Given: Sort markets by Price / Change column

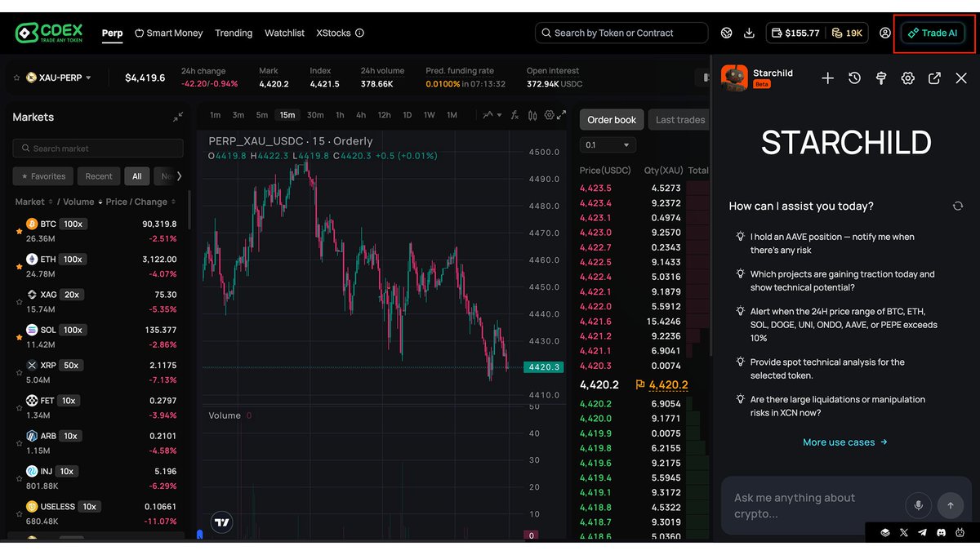Looking at the screenshot, I should coord(140,202).
